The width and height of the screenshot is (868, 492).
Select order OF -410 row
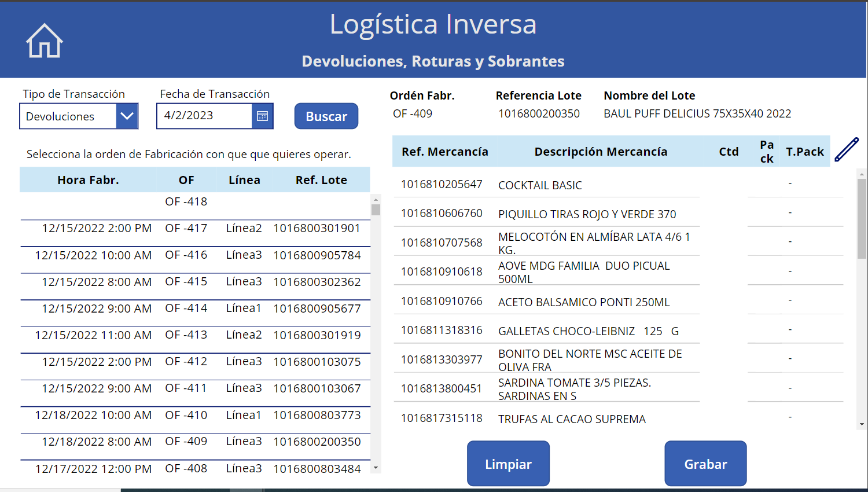point(194,416)
